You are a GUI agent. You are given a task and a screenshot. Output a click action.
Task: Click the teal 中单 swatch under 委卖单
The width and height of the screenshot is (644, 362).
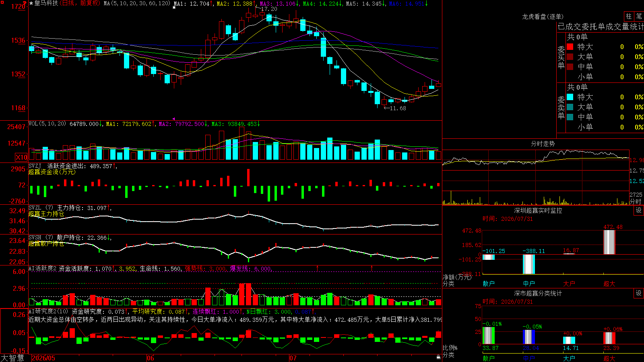point(570,117)
